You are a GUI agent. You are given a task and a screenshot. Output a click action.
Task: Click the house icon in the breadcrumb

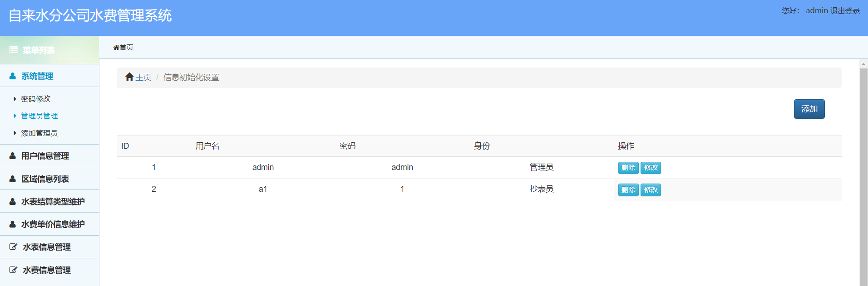(x=129, y=77)
